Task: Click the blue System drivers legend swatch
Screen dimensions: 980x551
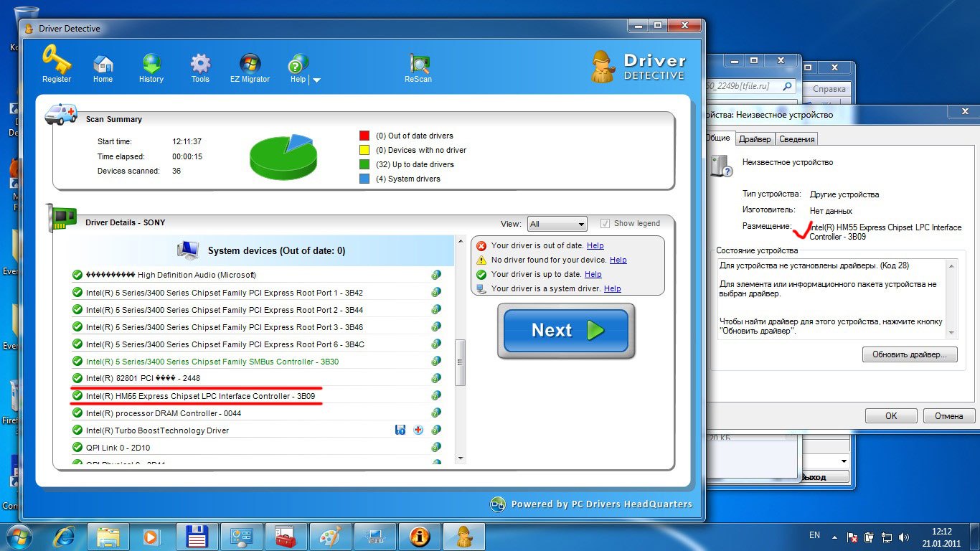Action: (364, 179)
